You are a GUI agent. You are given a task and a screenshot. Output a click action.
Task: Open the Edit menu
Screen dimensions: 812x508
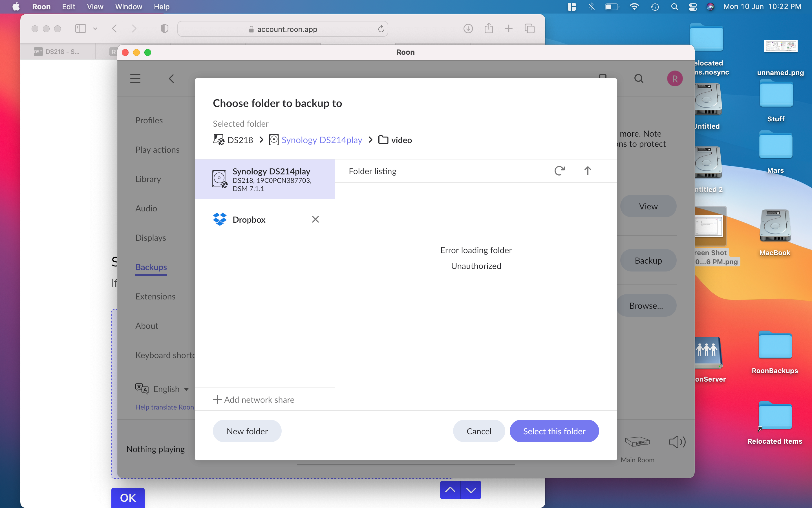click(x=69, y=7)
